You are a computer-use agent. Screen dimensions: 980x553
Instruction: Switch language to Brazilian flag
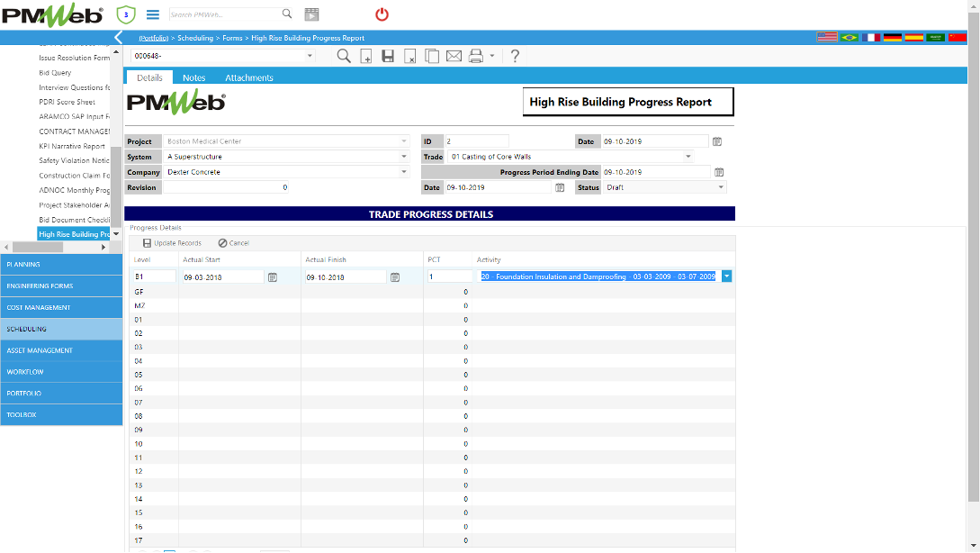pos(850,38)
